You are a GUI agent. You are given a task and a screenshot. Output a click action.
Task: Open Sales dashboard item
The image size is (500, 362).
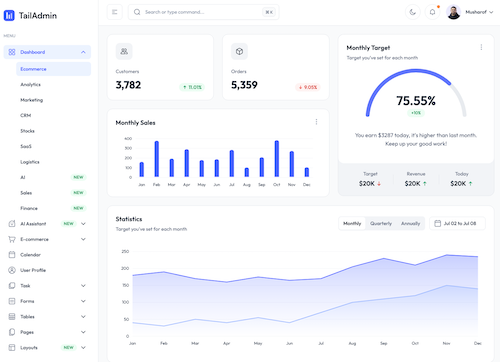(x=26, y=193)
